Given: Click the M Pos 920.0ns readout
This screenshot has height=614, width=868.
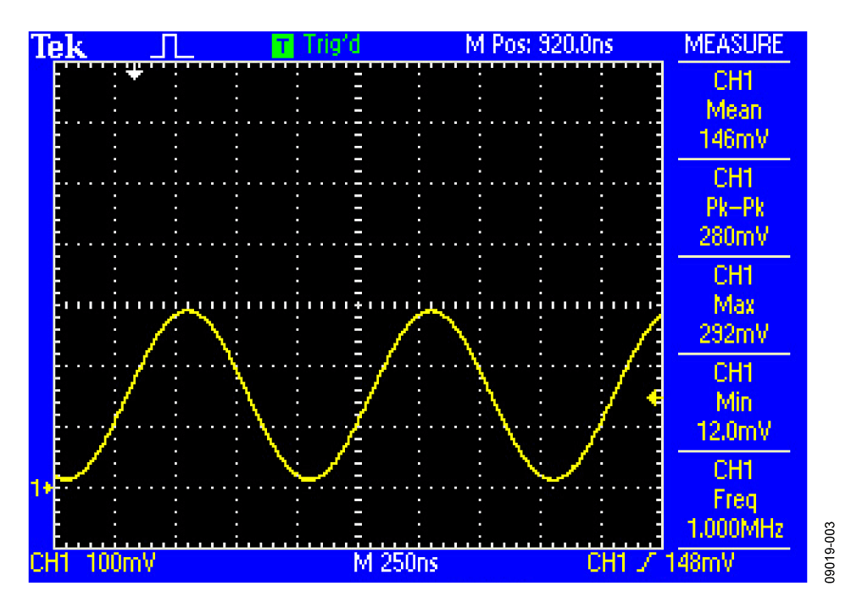Looking at the screenshot, I should 539,45.
